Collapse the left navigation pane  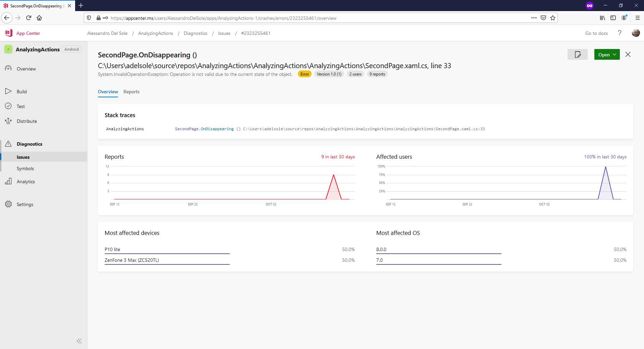[79, 341]
